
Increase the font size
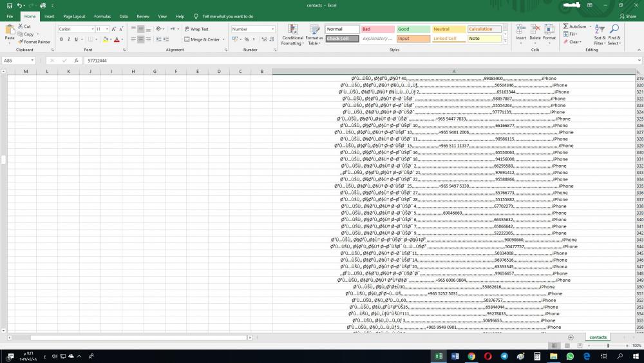click(114, 29)
